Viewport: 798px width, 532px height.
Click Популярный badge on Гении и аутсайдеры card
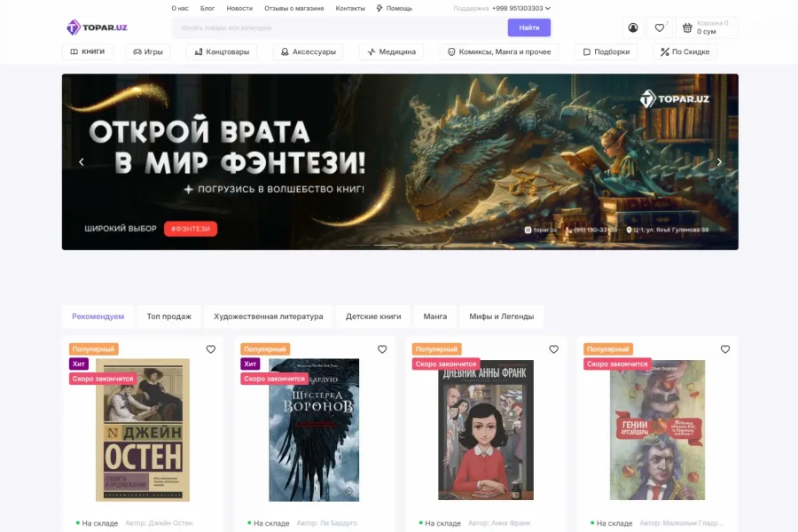pyautogui.click(x=608, y=349)
